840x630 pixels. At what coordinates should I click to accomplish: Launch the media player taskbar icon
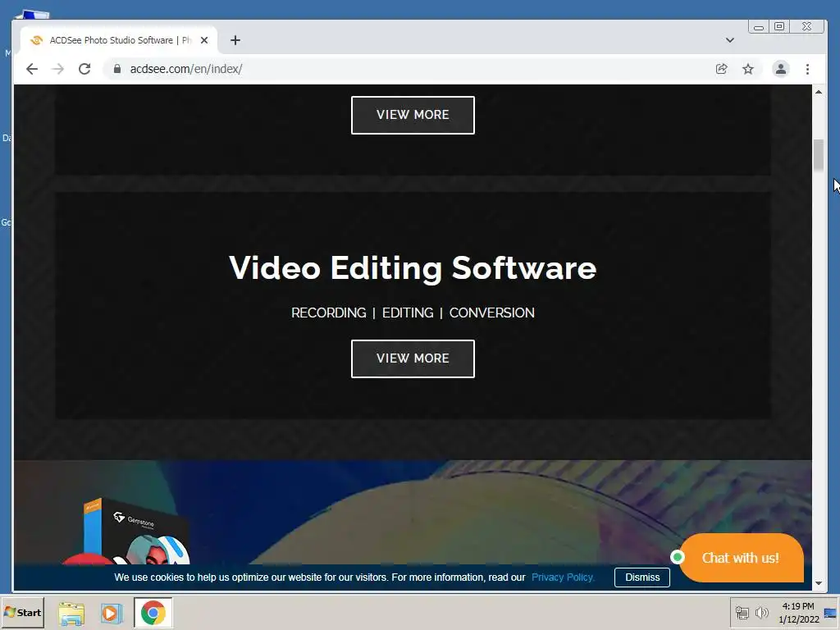[x=111, y=613]
